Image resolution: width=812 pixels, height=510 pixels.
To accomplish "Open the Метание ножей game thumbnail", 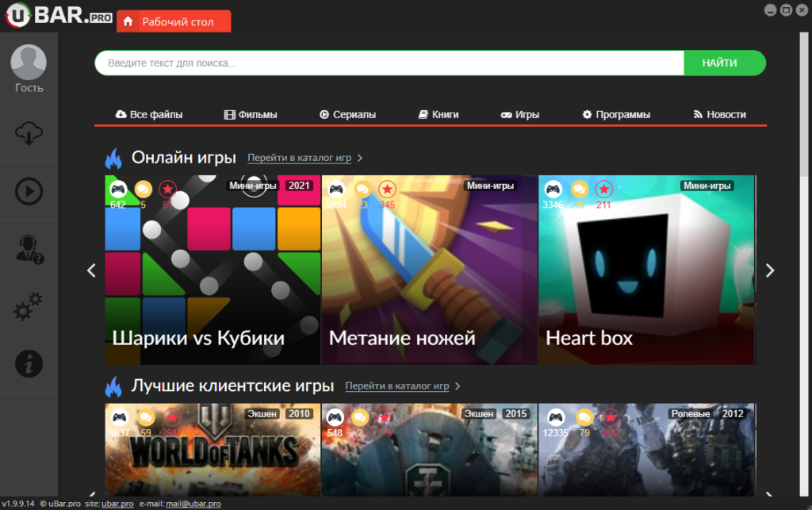I will (429, 270).
